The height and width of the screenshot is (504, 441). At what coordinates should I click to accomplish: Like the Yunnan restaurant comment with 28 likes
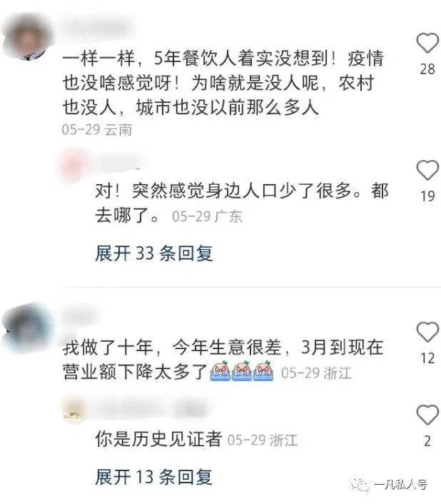[x=427, y=43]
